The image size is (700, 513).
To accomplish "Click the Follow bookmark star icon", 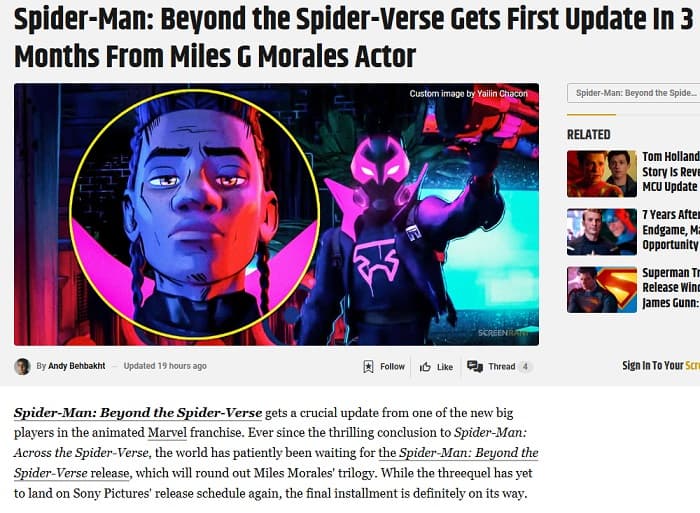I will 368,367.
